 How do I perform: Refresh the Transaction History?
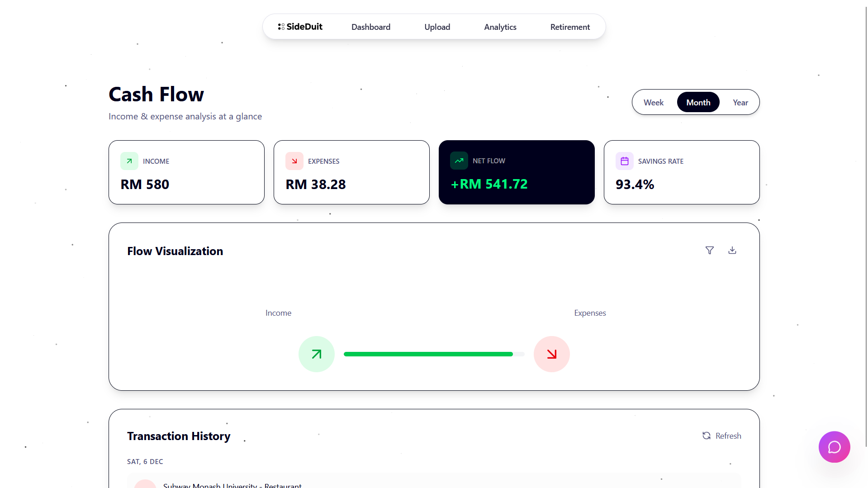point(721,436)
